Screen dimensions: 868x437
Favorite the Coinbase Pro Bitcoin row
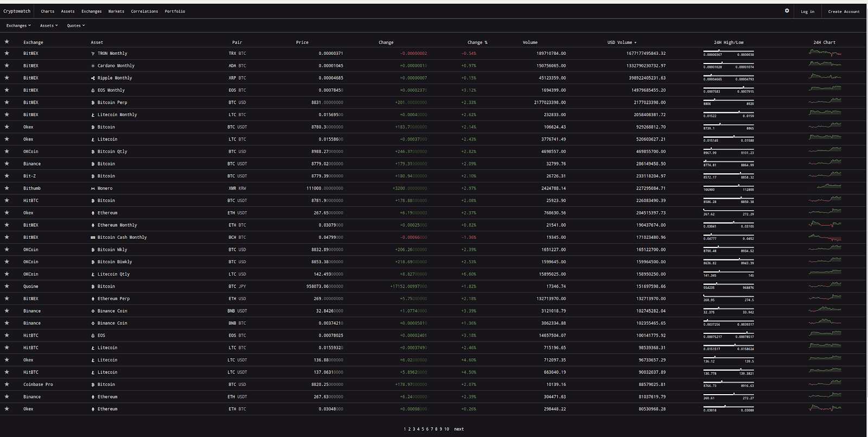click(x=7, y=384)
